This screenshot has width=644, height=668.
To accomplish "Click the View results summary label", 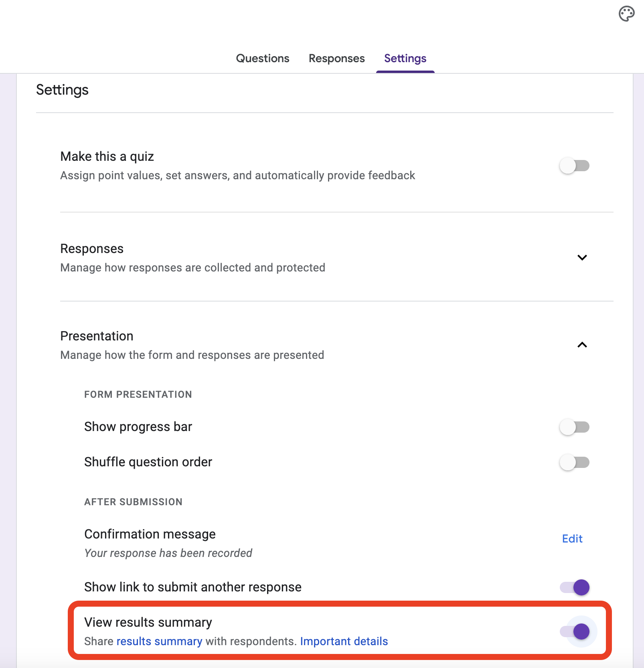I will (148, 622).
